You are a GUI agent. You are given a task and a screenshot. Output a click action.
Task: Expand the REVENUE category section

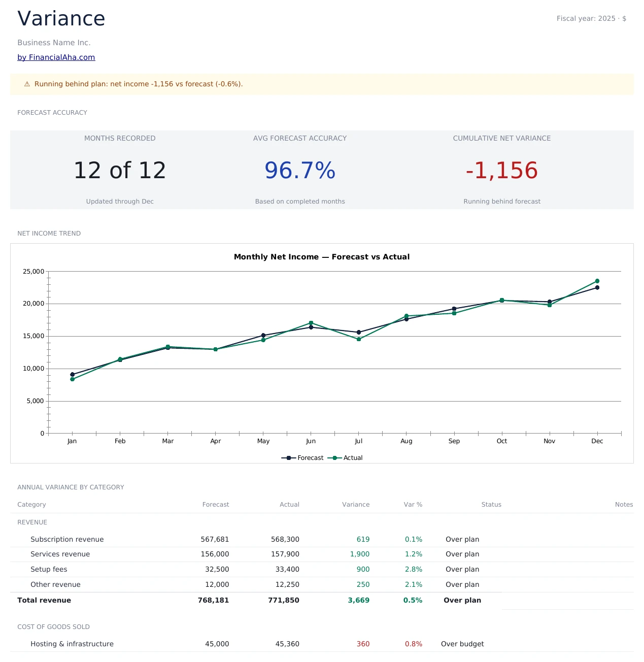pos(32,522)
